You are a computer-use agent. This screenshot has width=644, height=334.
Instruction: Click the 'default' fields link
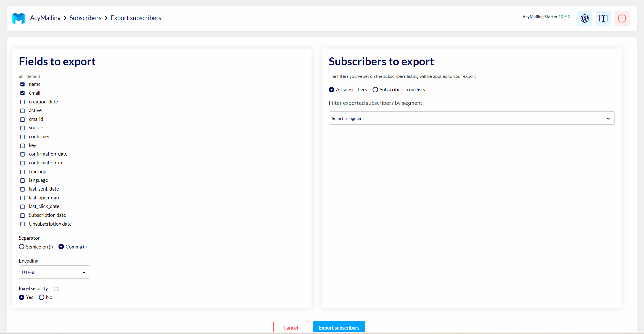(33, 76)
